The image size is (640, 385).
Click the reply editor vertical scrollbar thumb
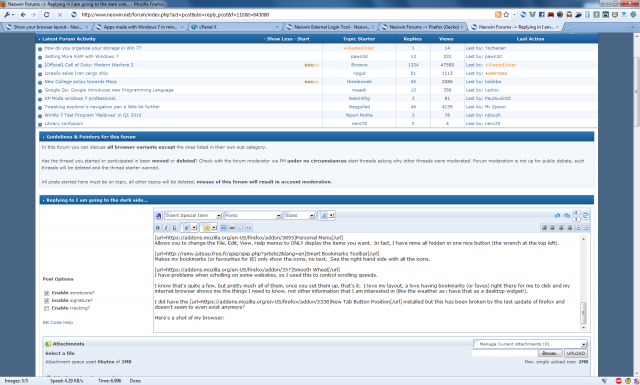click(x=583, y=313)
